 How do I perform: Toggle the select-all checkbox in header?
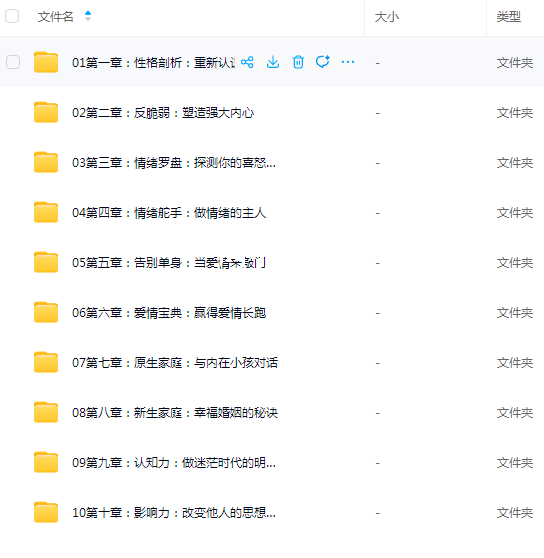(x=12, y=16)
